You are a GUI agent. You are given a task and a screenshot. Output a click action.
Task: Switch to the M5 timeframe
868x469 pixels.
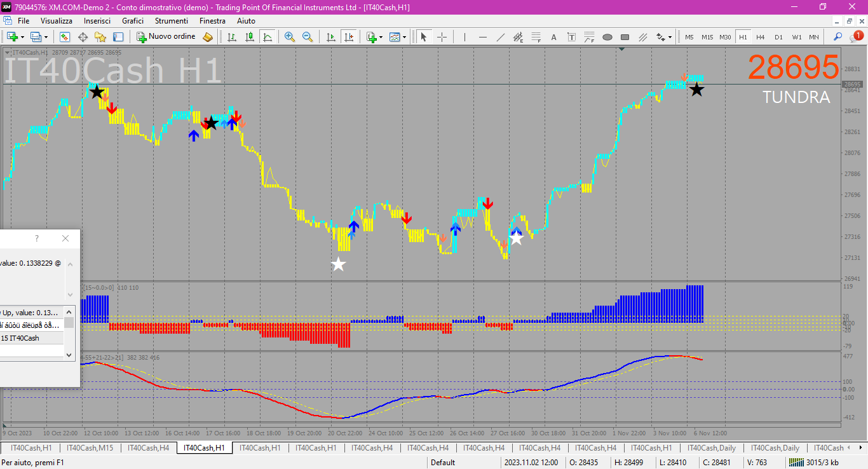coord(689,37)
